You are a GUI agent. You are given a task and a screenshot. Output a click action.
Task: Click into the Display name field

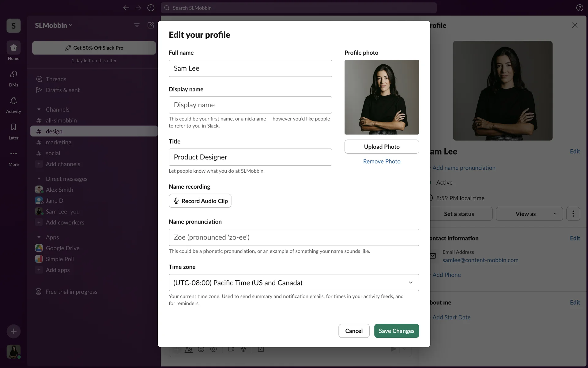250,105
